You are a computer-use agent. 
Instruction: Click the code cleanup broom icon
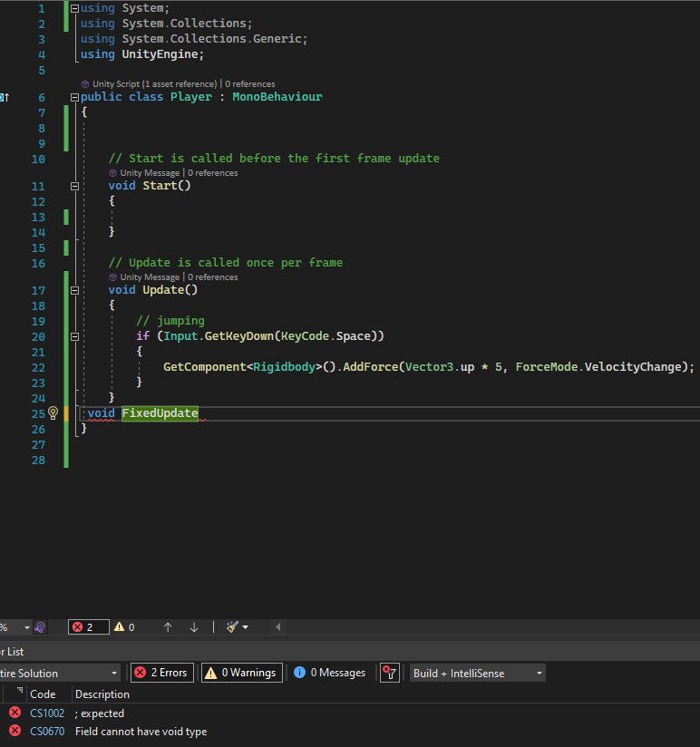233,626
